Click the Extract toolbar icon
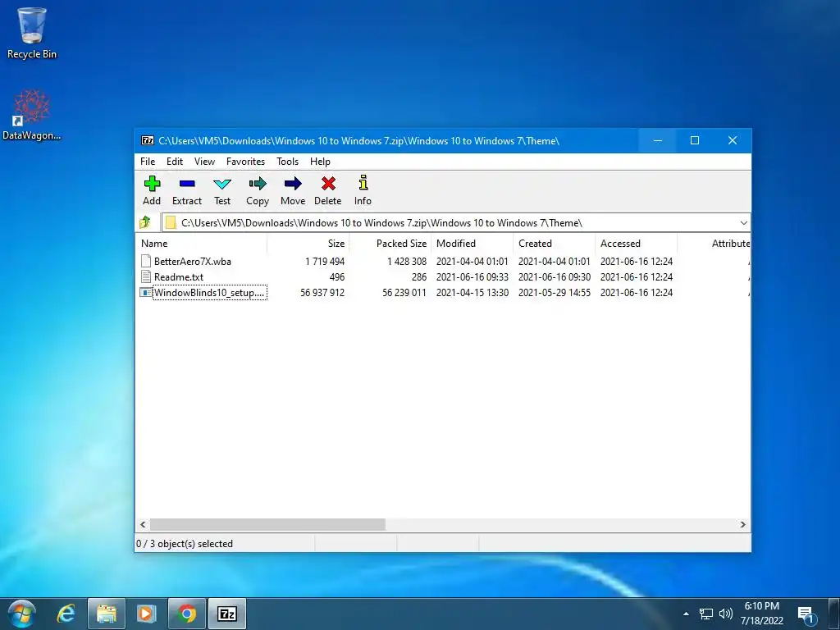Image resolution: width=840 pixels, height=630 pixels. coord(187,184)
